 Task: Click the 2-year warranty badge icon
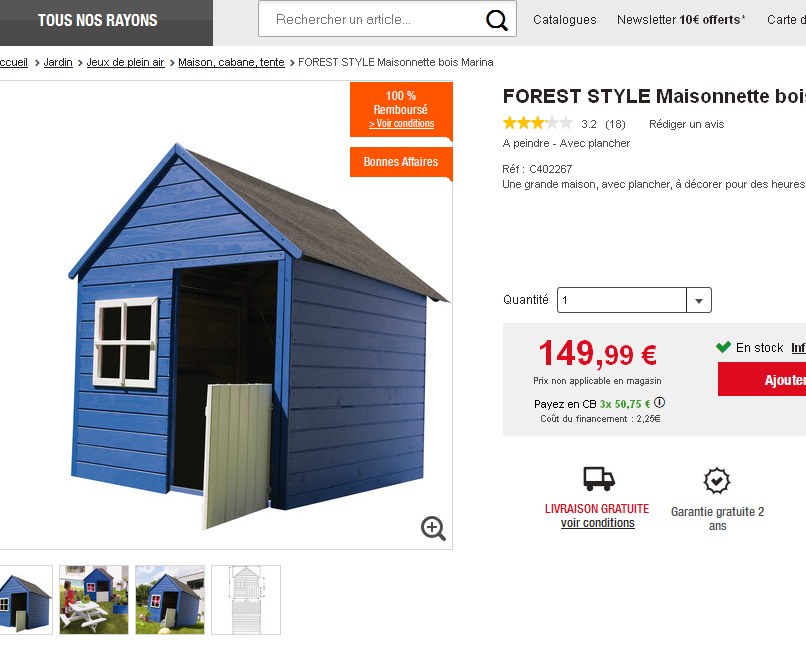click(717, 481)
